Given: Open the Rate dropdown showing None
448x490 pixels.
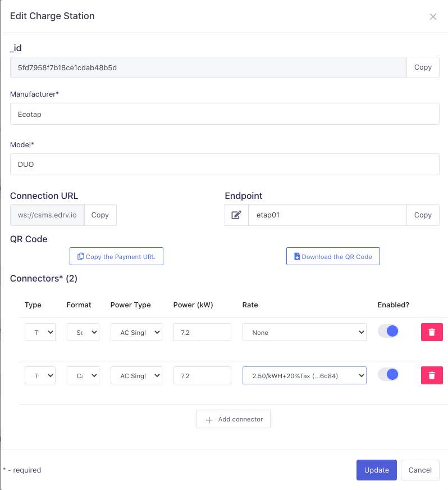Looking at the screenshot, I should 304,332.
